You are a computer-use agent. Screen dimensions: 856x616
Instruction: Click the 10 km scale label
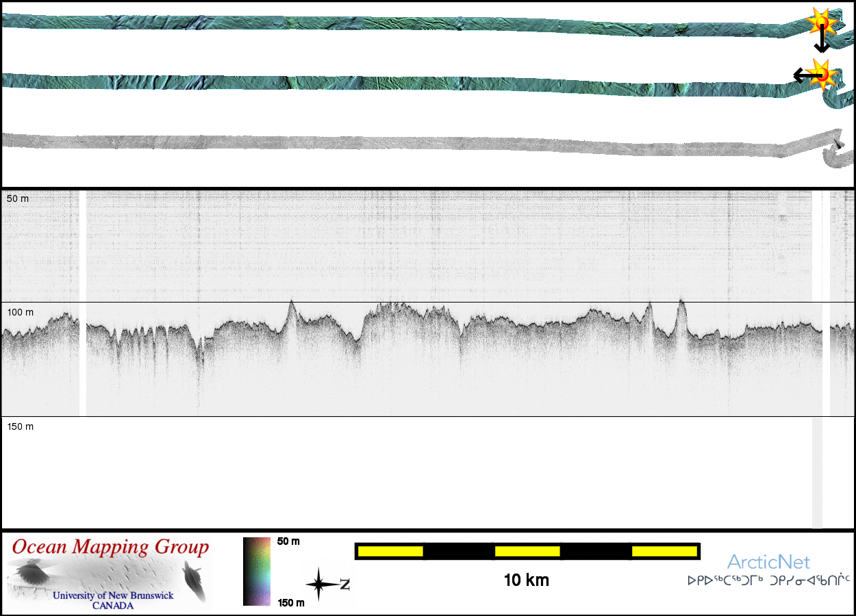point(526,580)
